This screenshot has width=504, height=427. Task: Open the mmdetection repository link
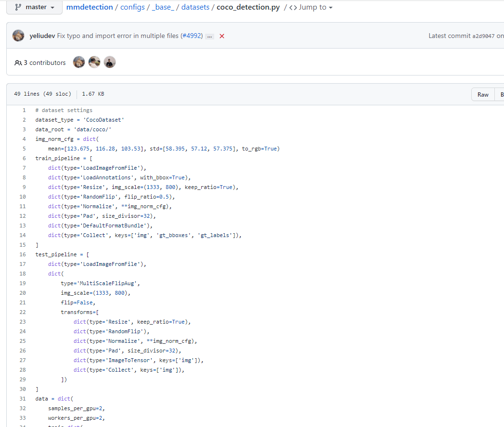[x=90, y=7]
